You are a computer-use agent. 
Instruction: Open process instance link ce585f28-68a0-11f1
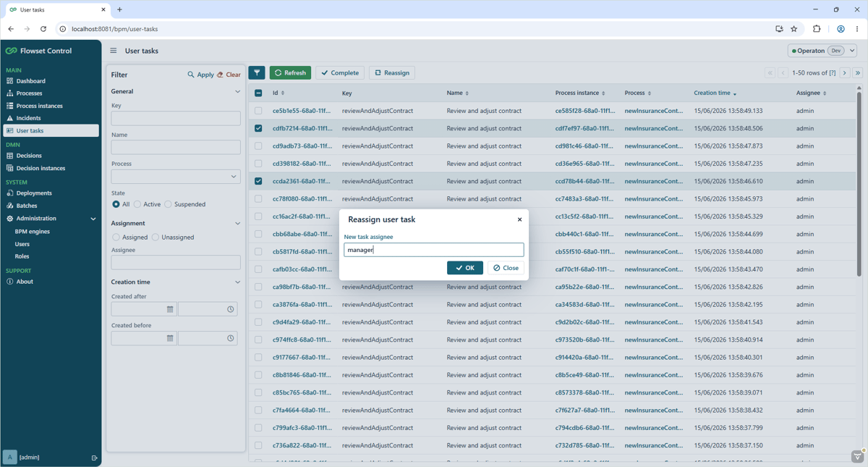[x=584, y=111]
